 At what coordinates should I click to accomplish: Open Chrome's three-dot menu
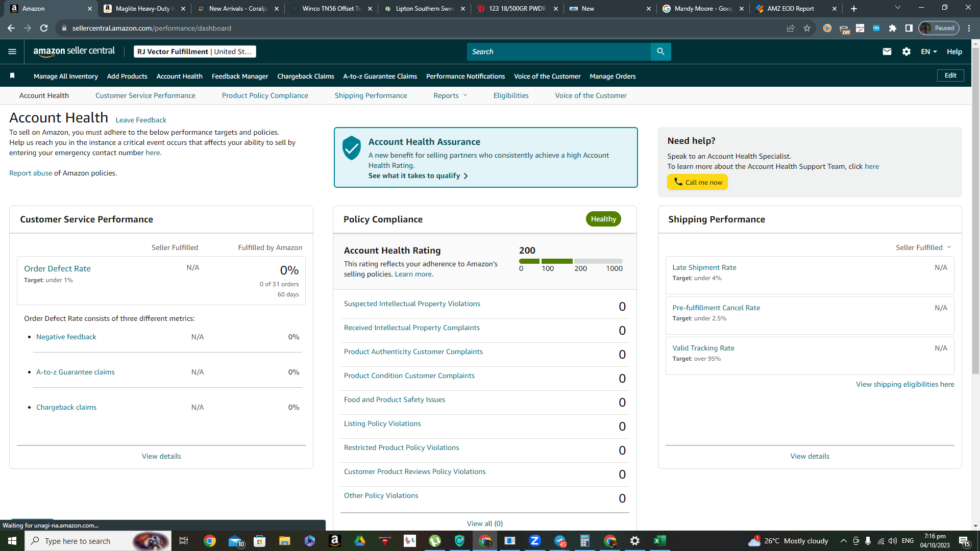[969, 28]
